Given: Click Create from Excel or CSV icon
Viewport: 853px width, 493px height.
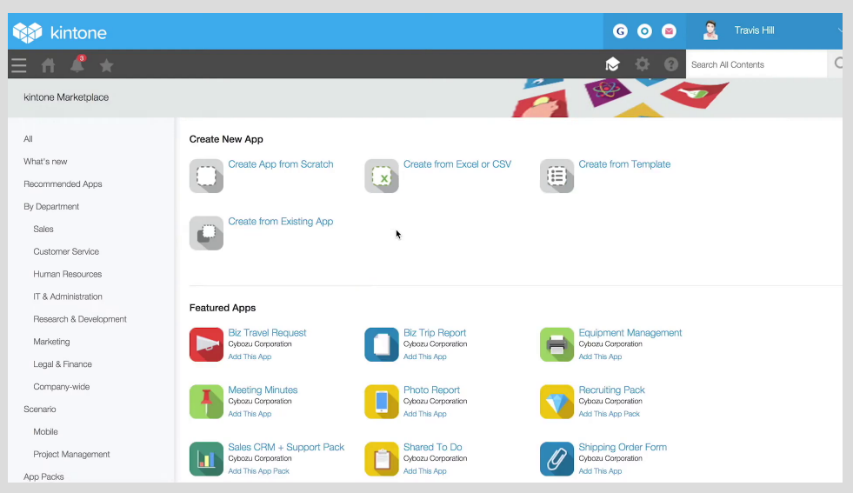Looking at the screenshot, I should (381, 176).
